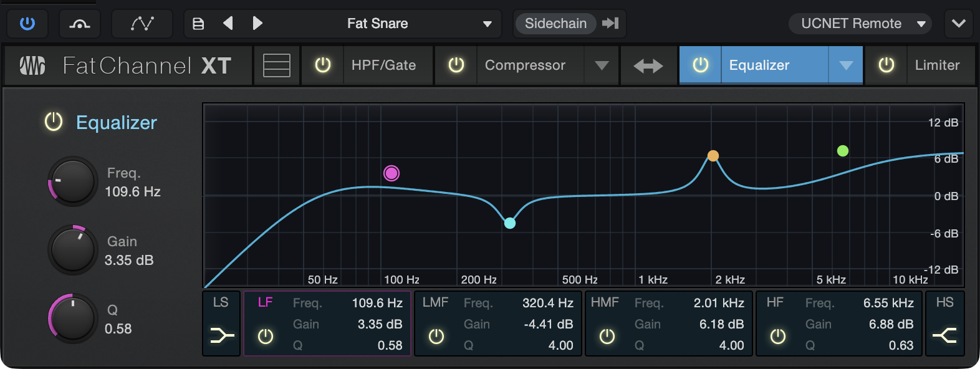Toggle Limiter power button

click(886, 65)
